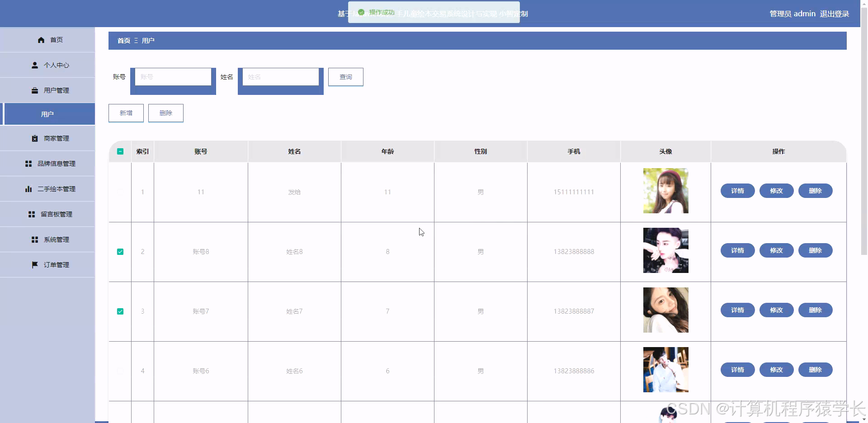Expand 用户管理 sidebar section
The width and height of the screenshot is (868, 423).
[x=47, y=90]
